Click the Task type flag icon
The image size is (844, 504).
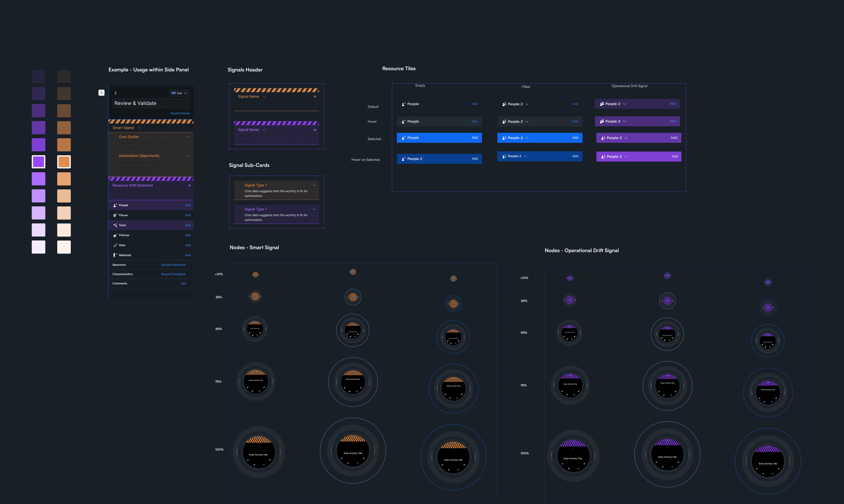coord(174,93)
